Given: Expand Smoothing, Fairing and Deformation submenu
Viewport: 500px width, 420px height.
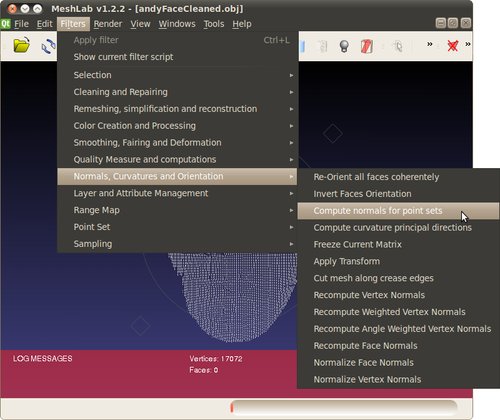Looking at the screenshot, I should (178, 143).
